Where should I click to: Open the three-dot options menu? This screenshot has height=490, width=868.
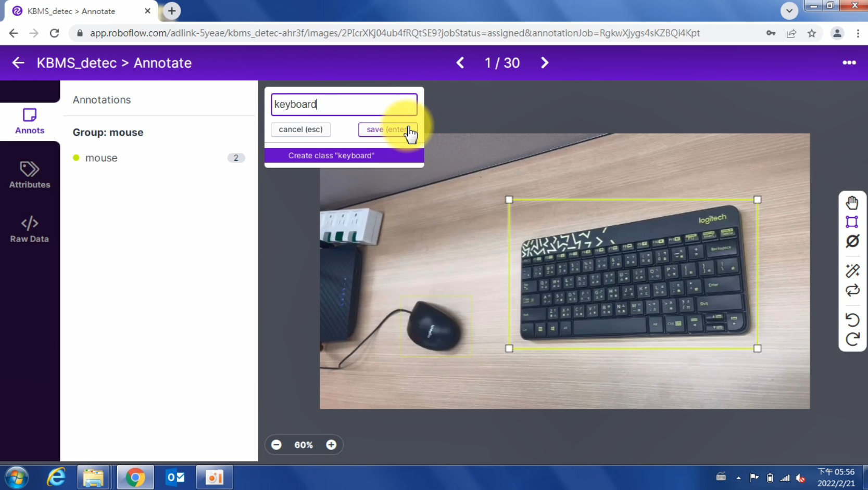click(x=849, y=63)
